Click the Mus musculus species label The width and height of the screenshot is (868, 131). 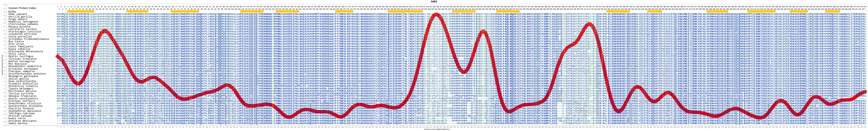coord(18,63)
